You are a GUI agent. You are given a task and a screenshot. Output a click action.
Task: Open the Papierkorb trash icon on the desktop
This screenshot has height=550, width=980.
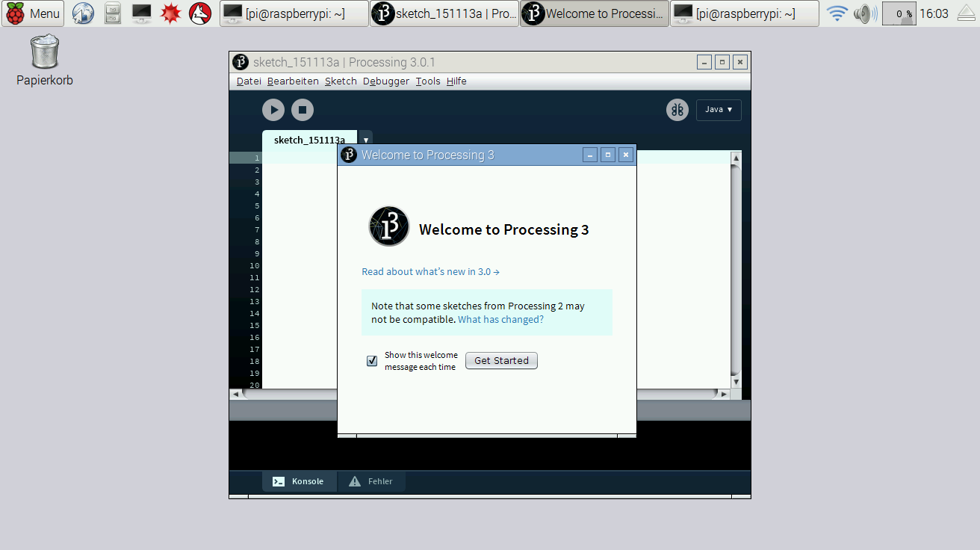point(45,61)
